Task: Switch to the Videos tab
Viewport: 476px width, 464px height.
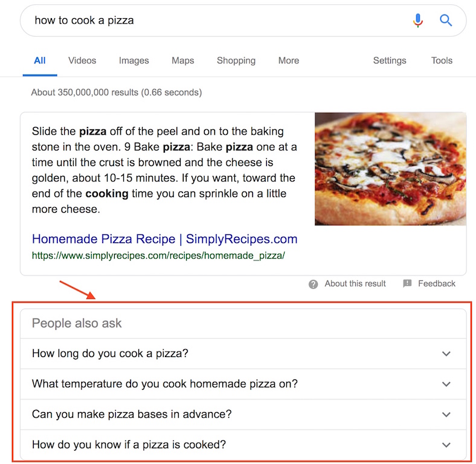Action: [82, 60]
